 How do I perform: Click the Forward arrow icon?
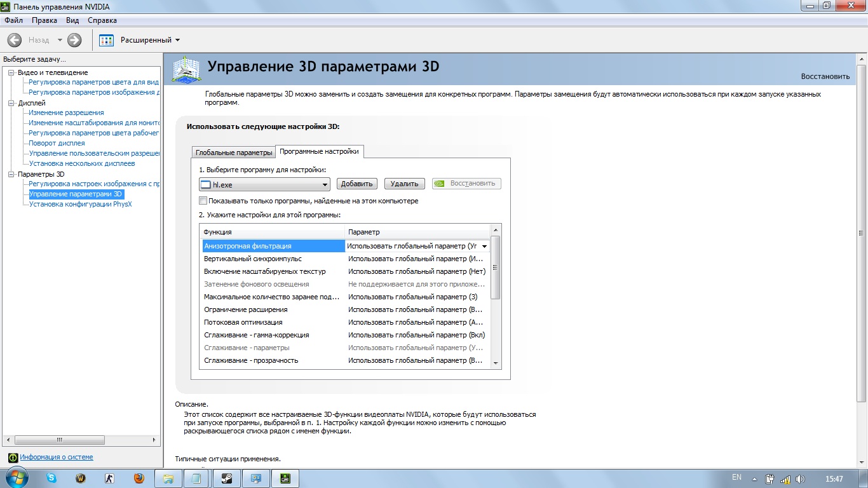[x=74, y=40]
